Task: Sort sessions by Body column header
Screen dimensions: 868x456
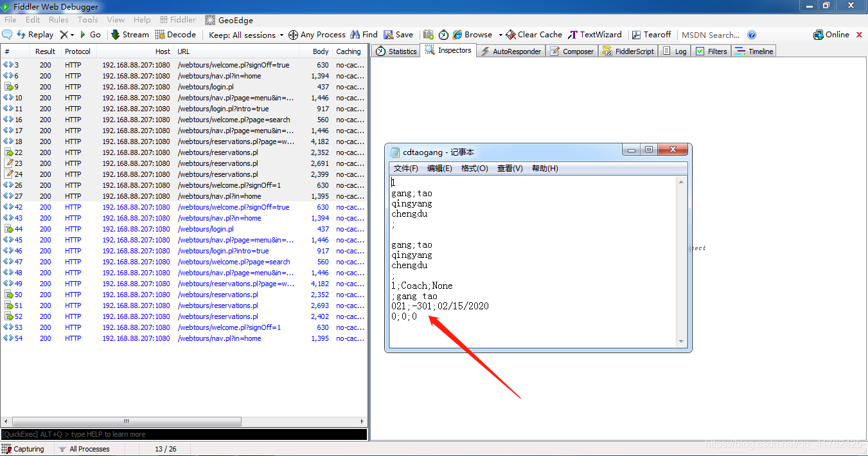Action: pyautogui.click(x=315, y=51)
